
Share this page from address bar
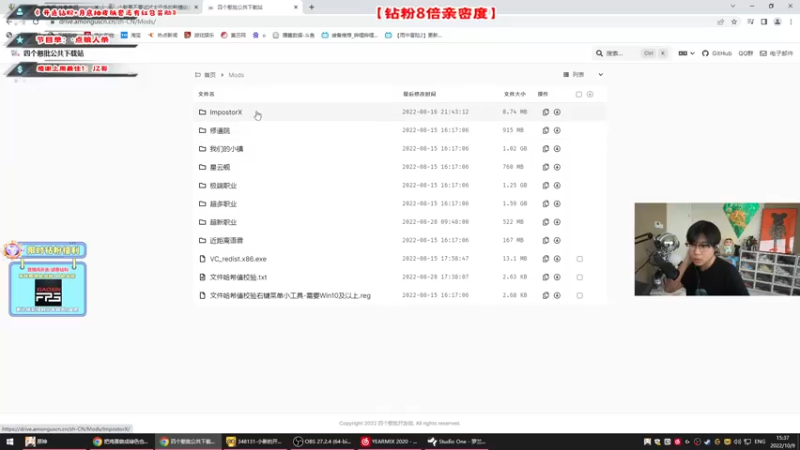[720, 22]
